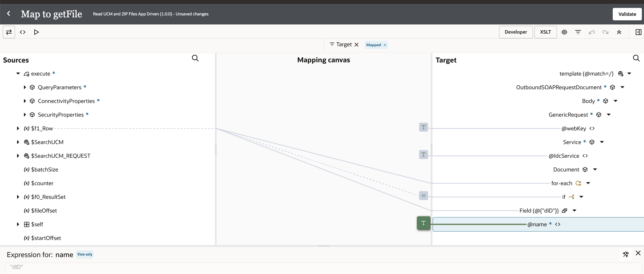Collapse the execute tree item

[18, 73]
